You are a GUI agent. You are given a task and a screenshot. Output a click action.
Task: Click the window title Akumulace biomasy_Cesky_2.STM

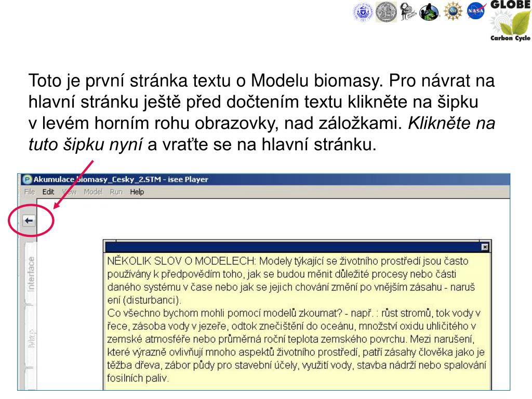[x=97, y=179]
